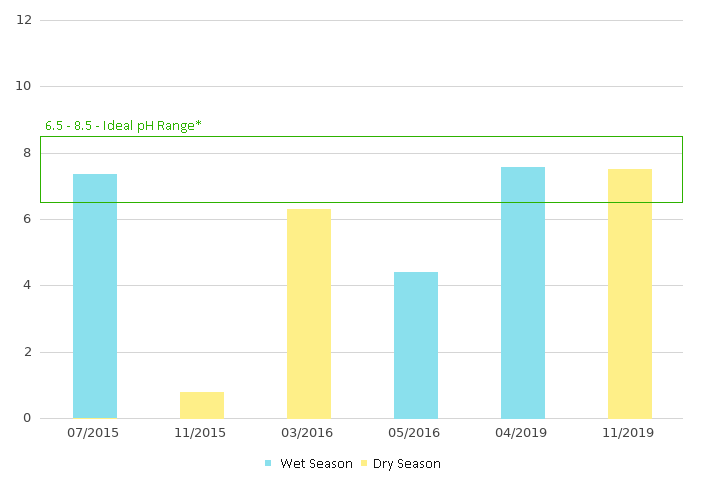Click the 10 value on y-axis
This screenshot has width=702, height=498.
(x=24, y=86)
